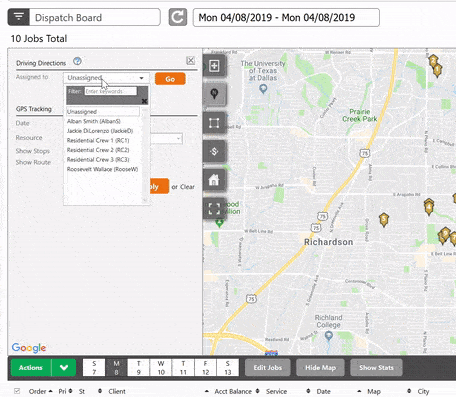The height and width of the screenshot is (397, 456).
Task: Select the map pin marker tool
Action: click(214, 94)
